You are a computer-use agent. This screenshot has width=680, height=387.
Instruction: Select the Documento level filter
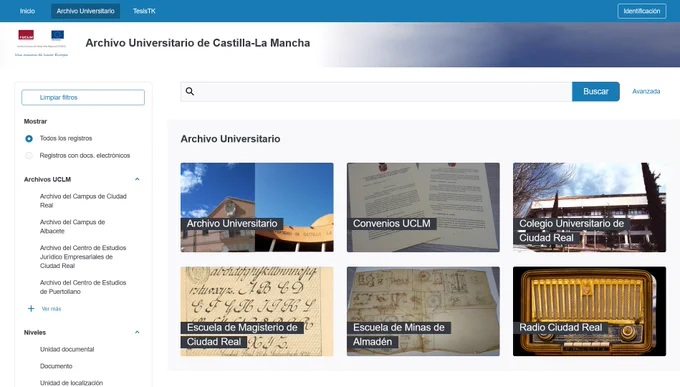(x=56, y=366)
